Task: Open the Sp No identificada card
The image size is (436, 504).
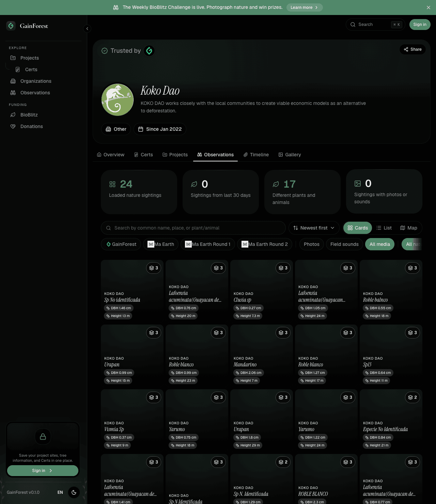Action: click(132, 290)
